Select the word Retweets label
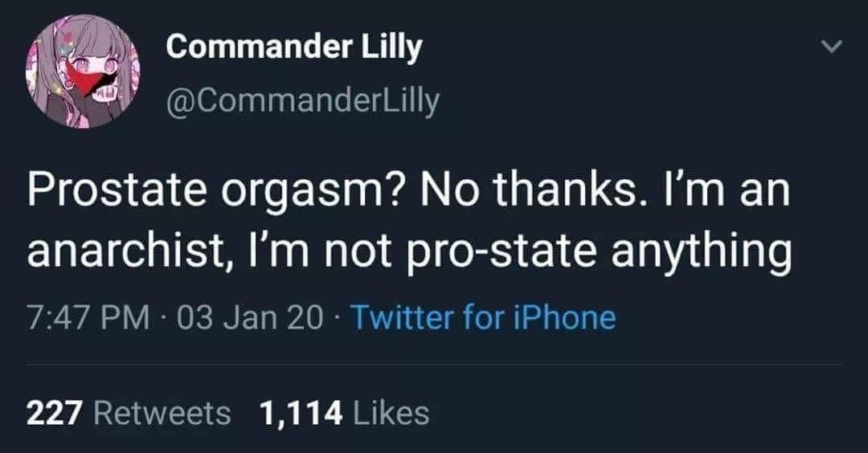 coord(162,413)
